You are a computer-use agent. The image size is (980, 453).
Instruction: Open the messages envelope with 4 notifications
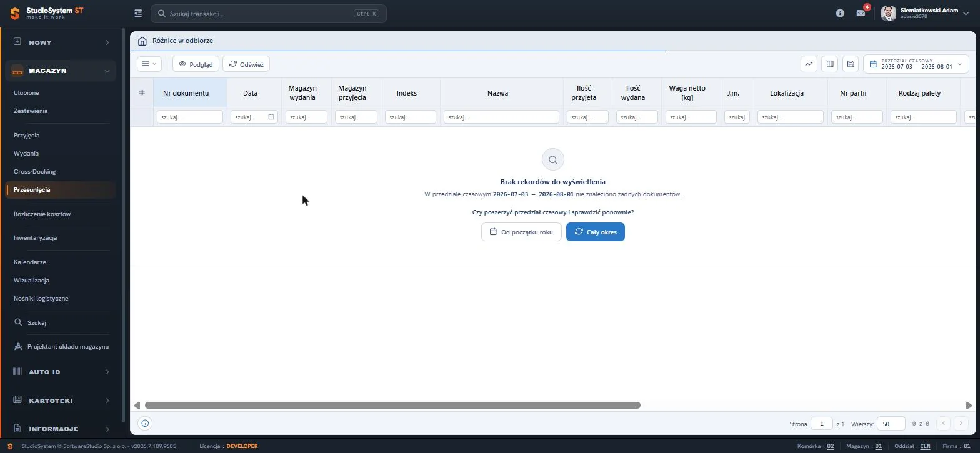[861, 13]
